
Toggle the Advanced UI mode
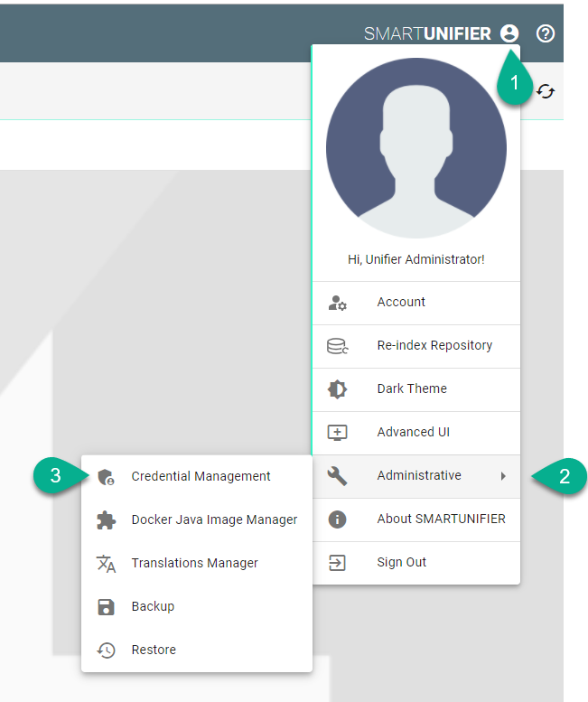click(x=413, y=433)
